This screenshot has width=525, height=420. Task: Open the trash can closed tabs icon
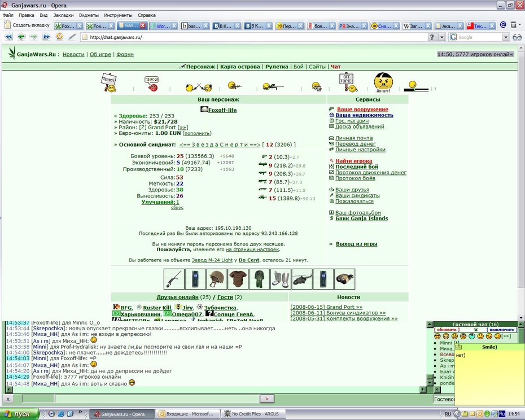513,25
